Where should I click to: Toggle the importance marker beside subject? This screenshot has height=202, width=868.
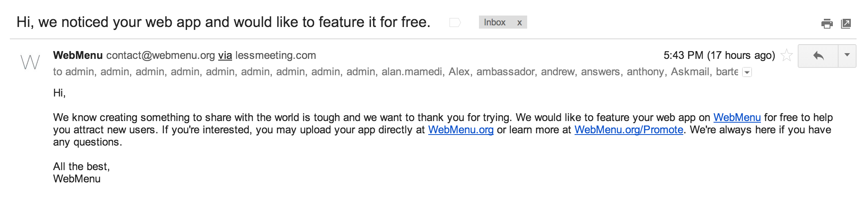pyautogui.click(x=455, y=22)
